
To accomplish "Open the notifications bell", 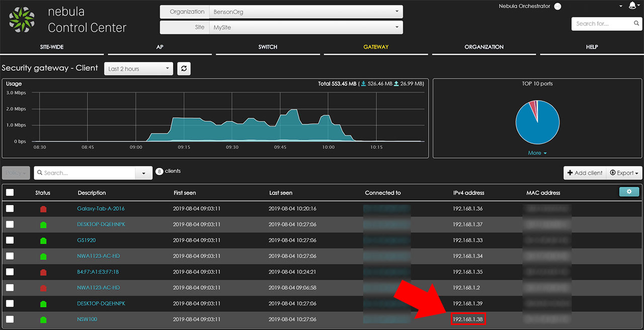I will click(632, 6).
